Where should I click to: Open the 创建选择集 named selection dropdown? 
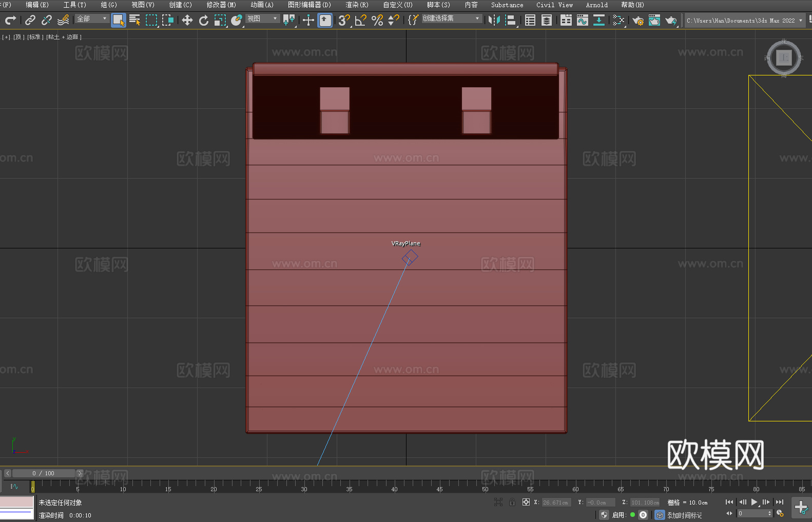click(452, 18)
